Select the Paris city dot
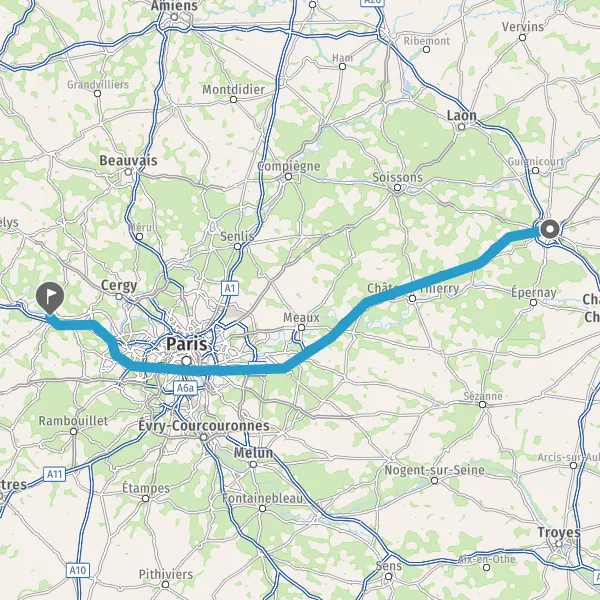The image size is (600, 600). click(x=186, y=360)
